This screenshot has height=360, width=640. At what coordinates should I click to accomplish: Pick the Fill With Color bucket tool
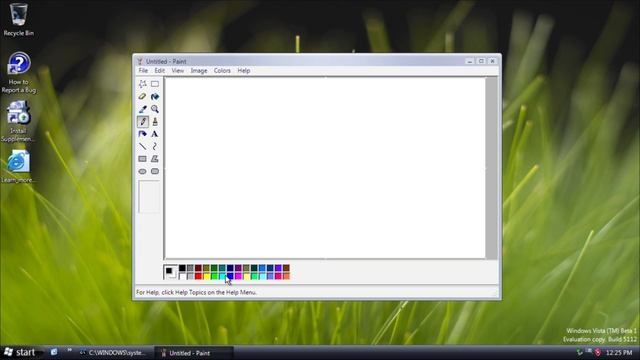[155, 97]
